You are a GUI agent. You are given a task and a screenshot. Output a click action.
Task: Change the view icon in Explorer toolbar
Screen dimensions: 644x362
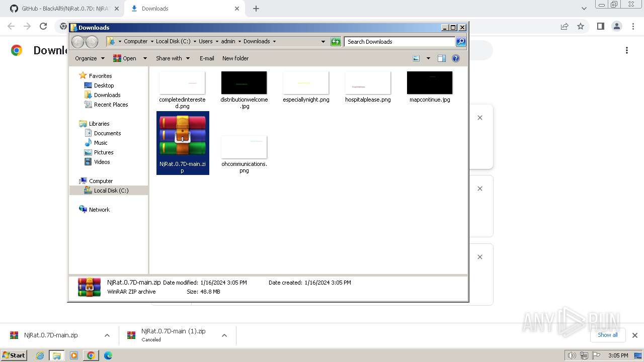point(416,58)
